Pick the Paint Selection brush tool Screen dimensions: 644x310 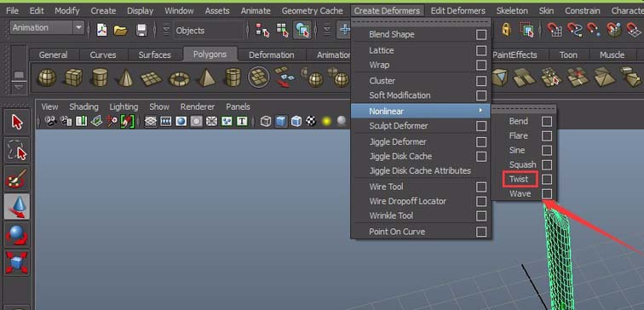coord(17,179)
